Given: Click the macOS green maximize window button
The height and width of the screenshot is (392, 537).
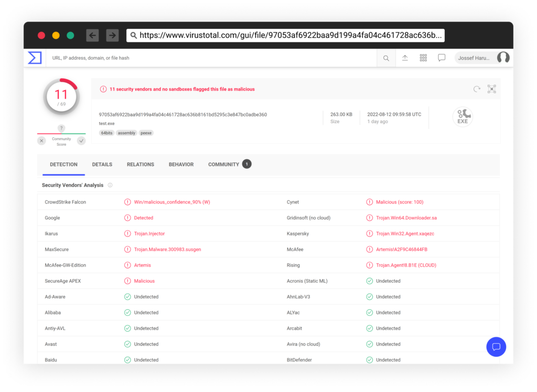Looking at the screenshot, I should click(x=70, y=35).
